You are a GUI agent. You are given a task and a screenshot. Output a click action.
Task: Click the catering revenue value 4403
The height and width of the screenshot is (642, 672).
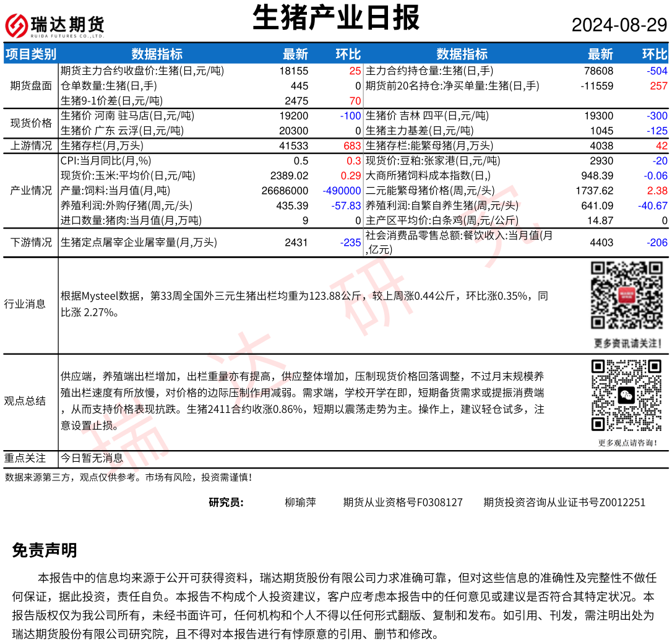click(601, 243)
